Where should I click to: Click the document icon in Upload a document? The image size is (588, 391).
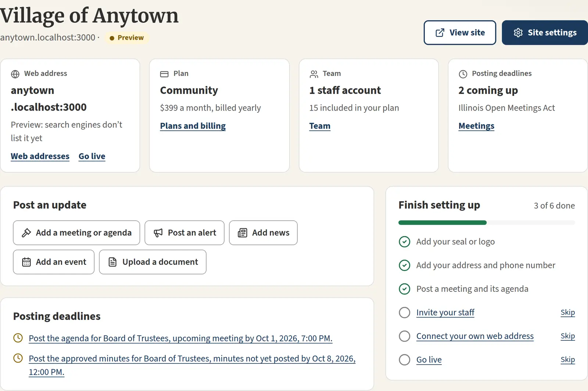pyautogui.click(x=113, y=262)
